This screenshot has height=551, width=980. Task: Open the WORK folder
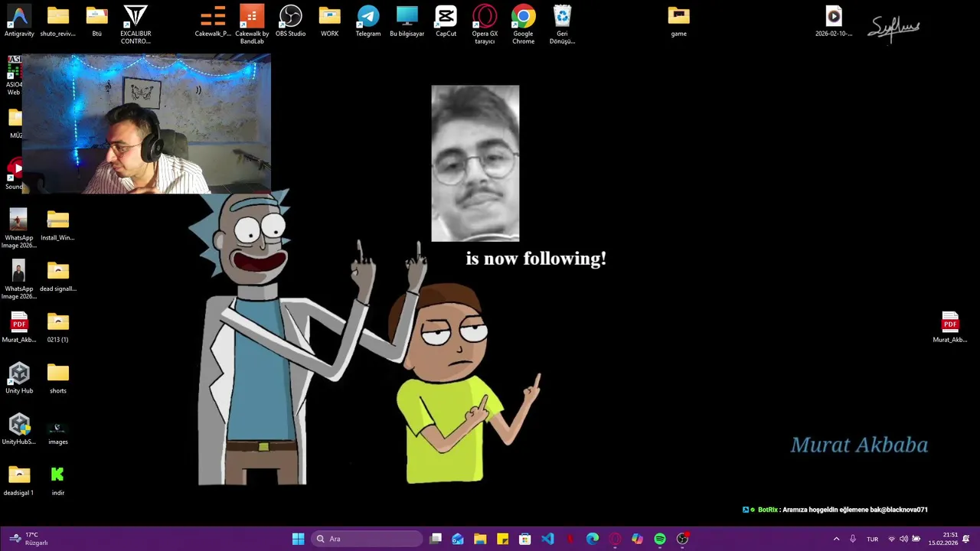point(329,21)
